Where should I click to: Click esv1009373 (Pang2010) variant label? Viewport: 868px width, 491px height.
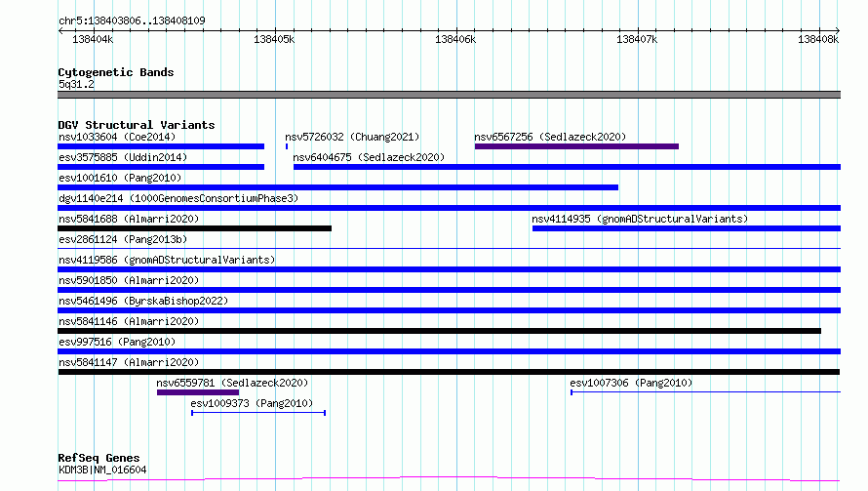(252, 403)
